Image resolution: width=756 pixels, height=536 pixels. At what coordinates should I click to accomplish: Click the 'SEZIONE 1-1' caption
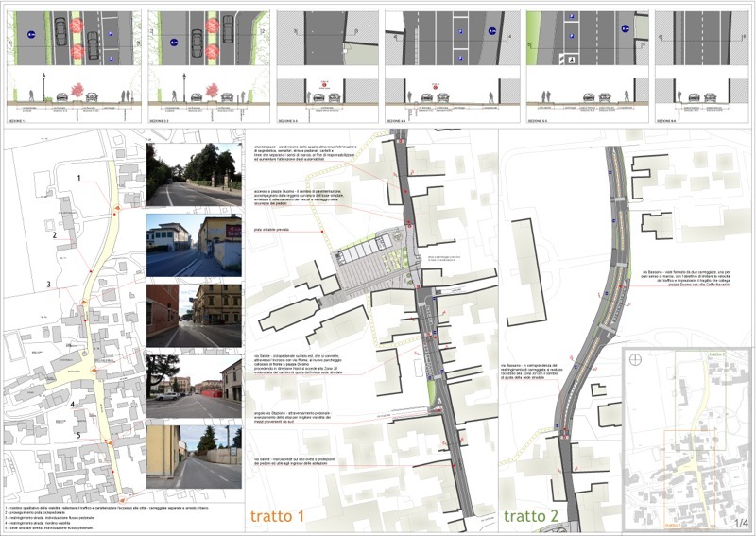tap(17, 120)
